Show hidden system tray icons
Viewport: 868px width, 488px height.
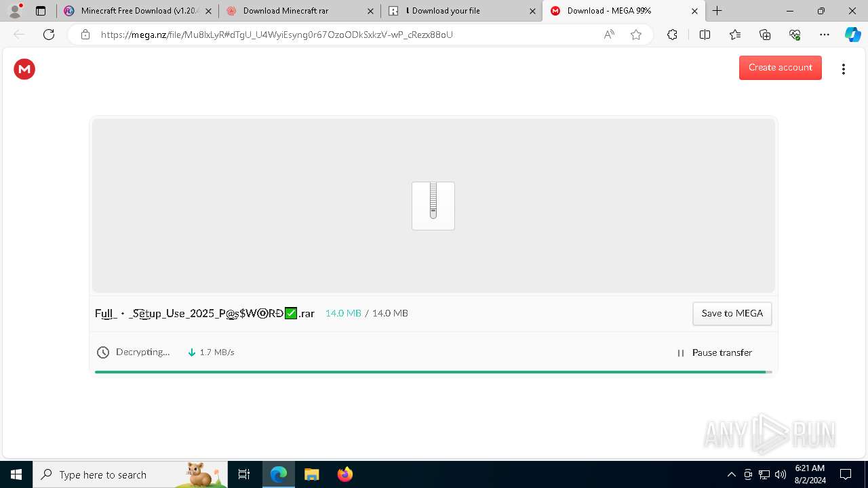point(731,474)
